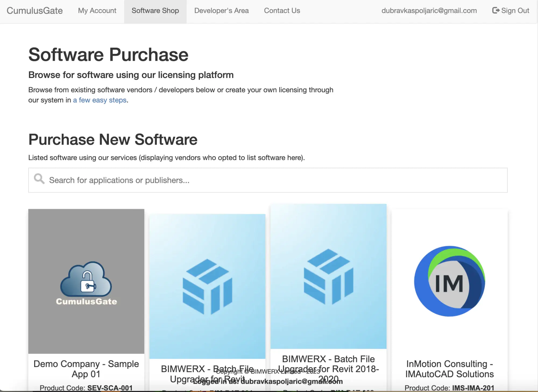This screenshot has width=538, height=392.
Task: Click the BIMWERX cube icon on second card
Action: (207, 287)
